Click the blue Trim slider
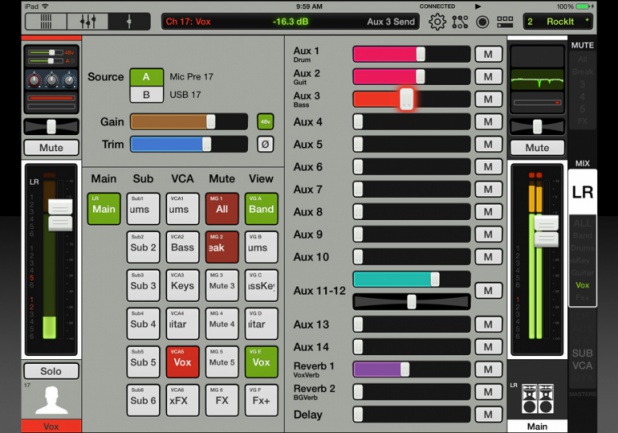 189,144
